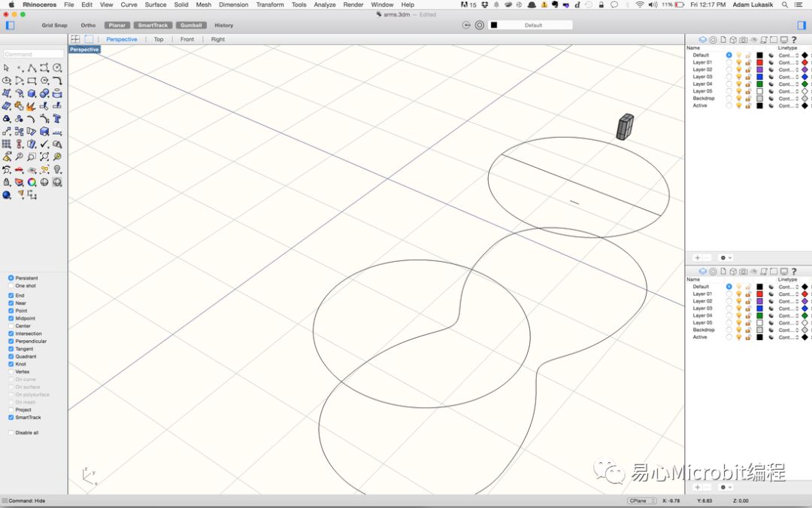
Task: Pick the Polyline drawing tool
Action: click(x=32, y=68)
